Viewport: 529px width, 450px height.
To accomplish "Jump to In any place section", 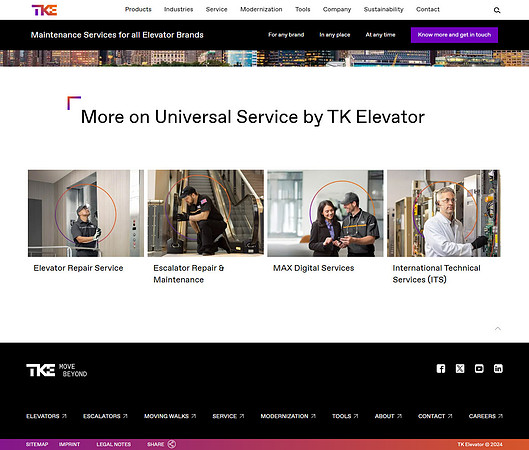I will click(x=335, y=35).
